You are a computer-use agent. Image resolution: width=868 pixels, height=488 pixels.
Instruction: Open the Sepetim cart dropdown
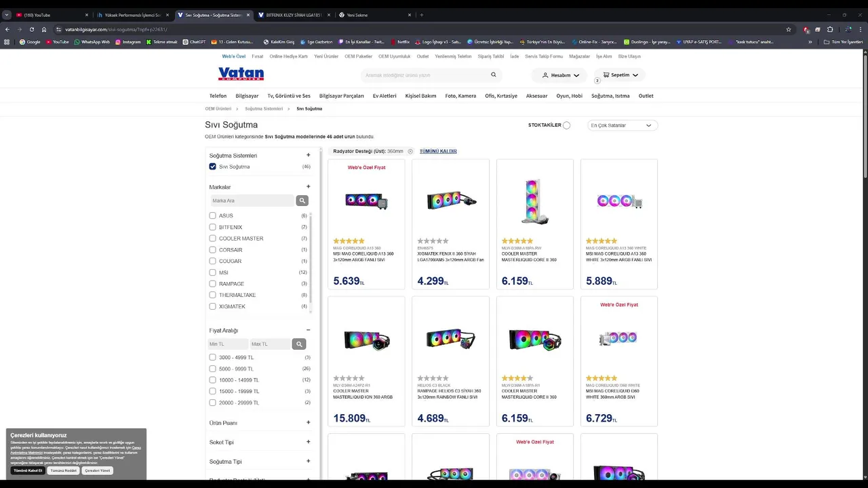620,75
